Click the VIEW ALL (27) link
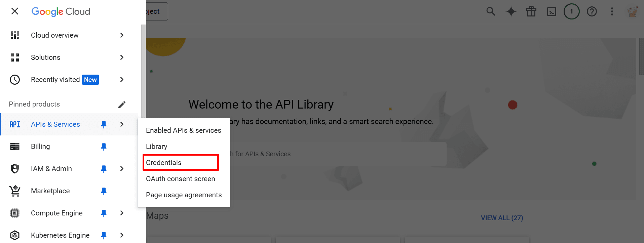Screen dimensions: 644x243 coord(502,218)
